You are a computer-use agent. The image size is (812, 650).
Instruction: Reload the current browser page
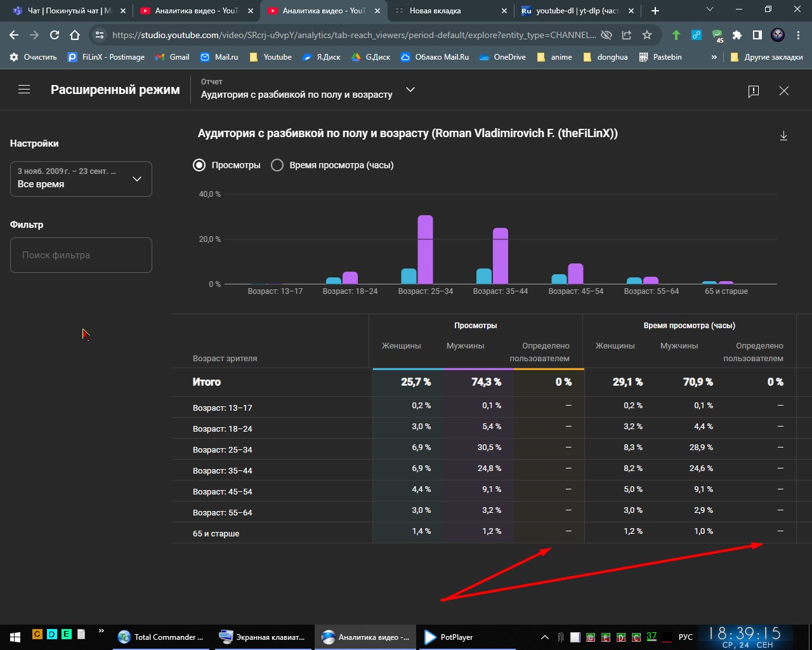click(x=55, y=36)
